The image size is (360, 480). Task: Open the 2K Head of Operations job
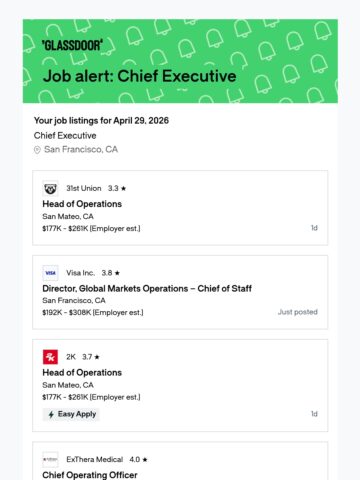coord(82,372)
